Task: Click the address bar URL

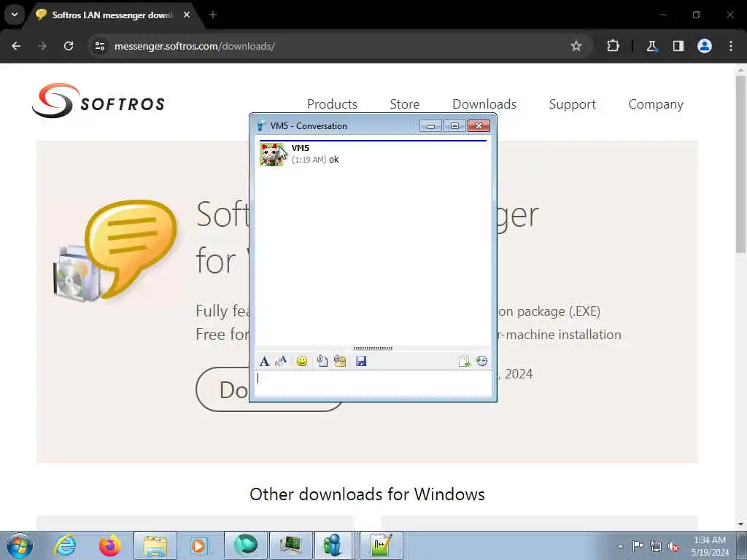Action: tap(194, 46)
